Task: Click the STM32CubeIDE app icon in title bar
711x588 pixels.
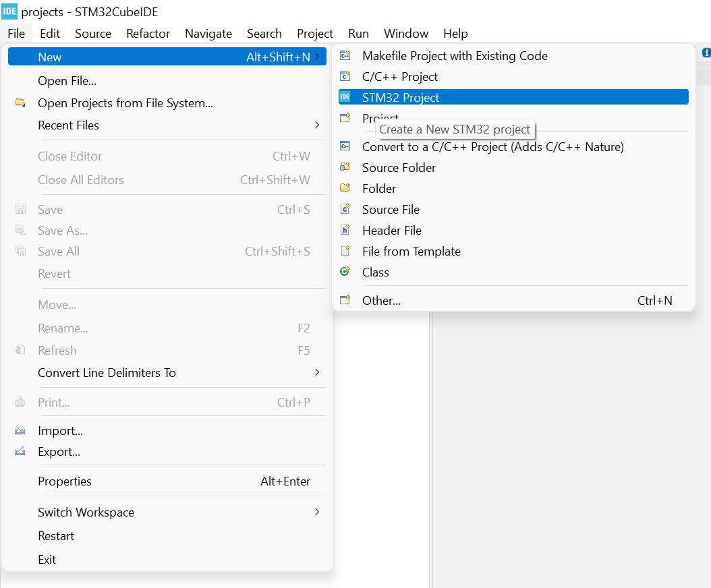Action: 9,11
